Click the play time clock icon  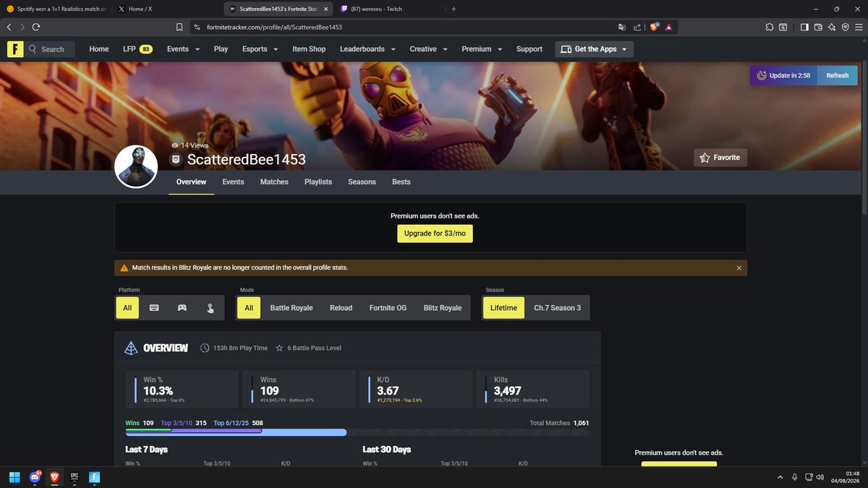point(205,348)
